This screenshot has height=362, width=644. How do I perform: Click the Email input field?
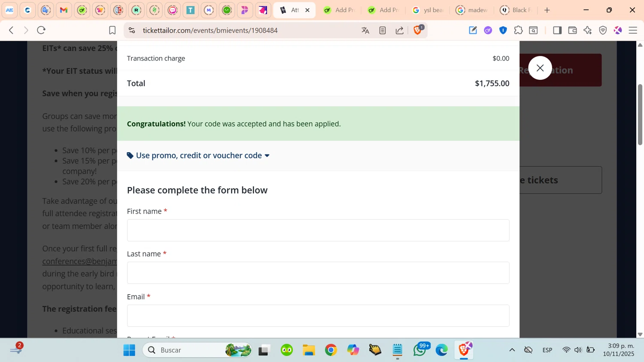pos(318,316)
